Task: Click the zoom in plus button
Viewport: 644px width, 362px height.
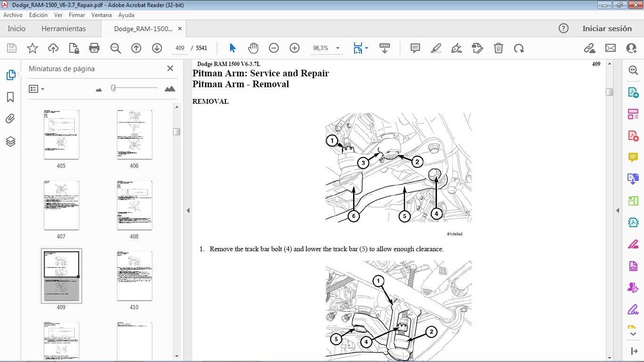Action: [x=295, y=48]
